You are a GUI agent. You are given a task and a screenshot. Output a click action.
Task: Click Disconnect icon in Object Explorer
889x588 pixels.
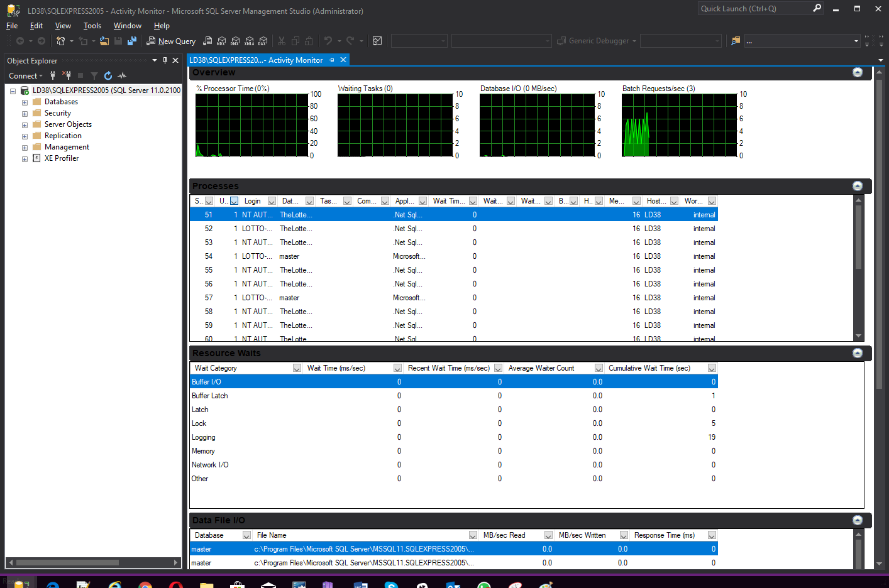tap(67, 75)
